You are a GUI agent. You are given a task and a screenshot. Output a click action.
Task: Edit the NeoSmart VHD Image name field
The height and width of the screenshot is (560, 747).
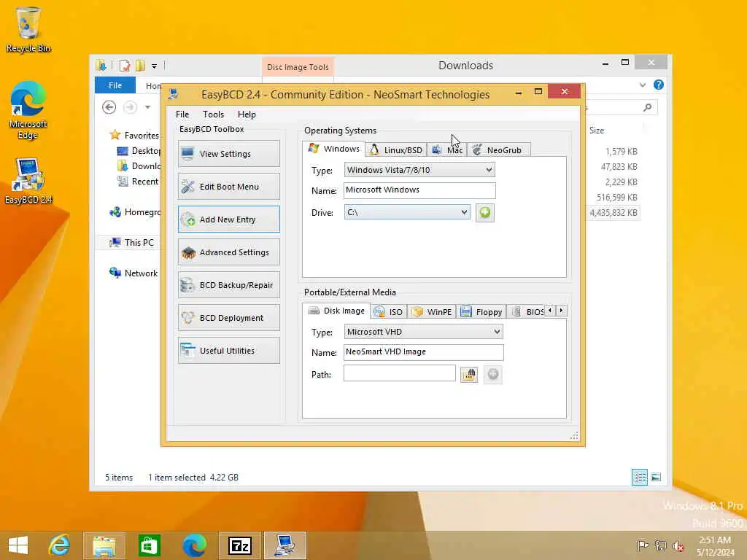point(423,352)
